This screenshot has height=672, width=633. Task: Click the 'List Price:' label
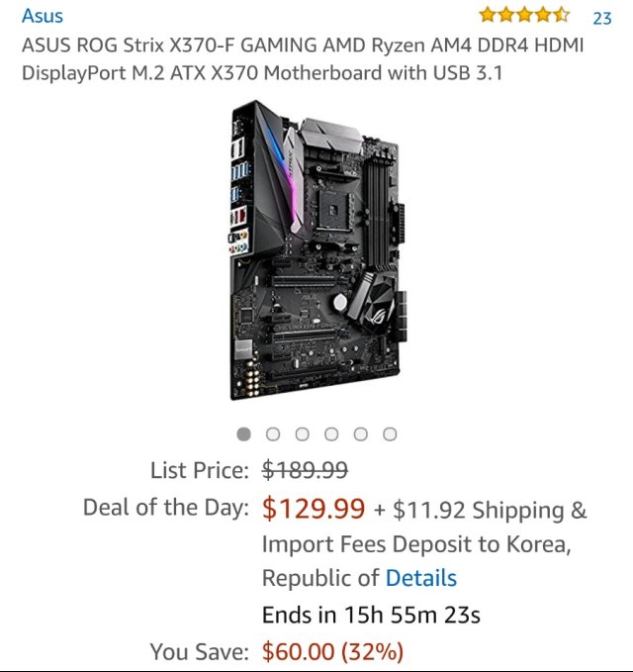tap(199, 469)
